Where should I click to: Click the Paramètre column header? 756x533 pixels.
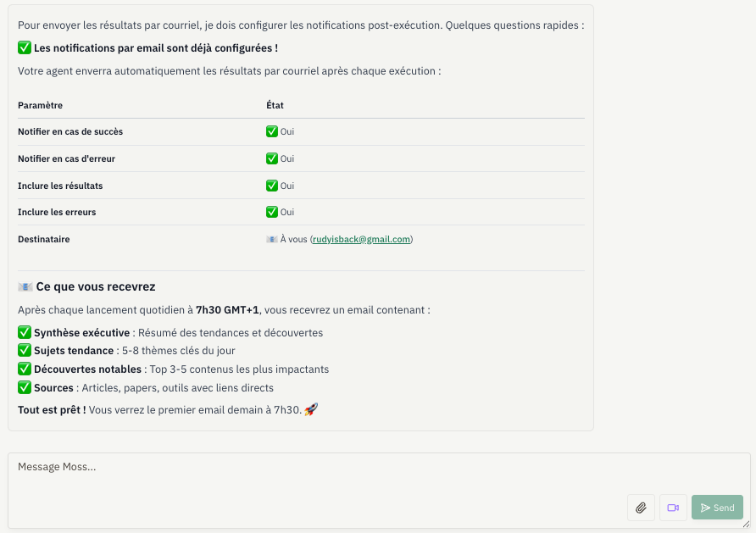40,105
